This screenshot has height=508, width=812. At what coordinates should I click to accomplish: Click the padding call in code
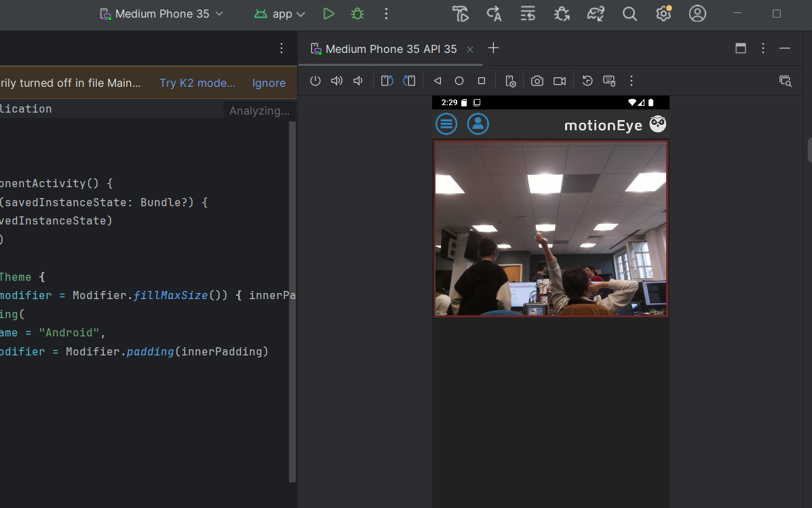(x=150, y=351)
